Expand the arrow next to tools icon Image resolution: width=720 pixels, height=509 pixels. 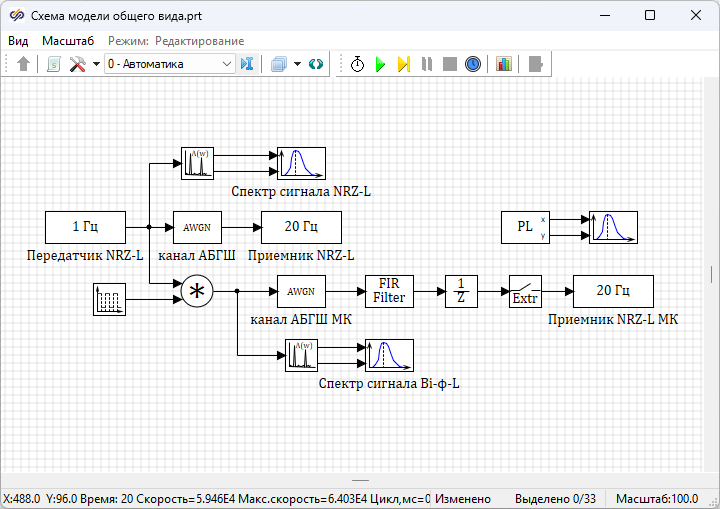coord(95,64)
